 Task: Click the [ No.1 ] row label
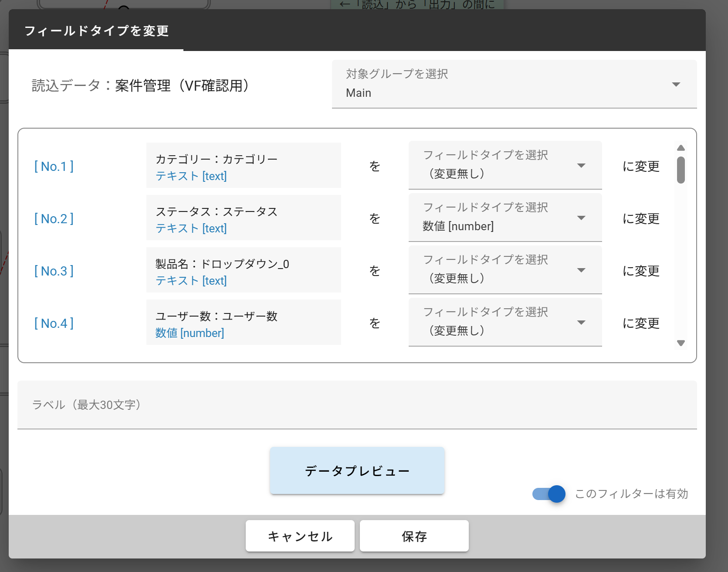tap(54, 166)
